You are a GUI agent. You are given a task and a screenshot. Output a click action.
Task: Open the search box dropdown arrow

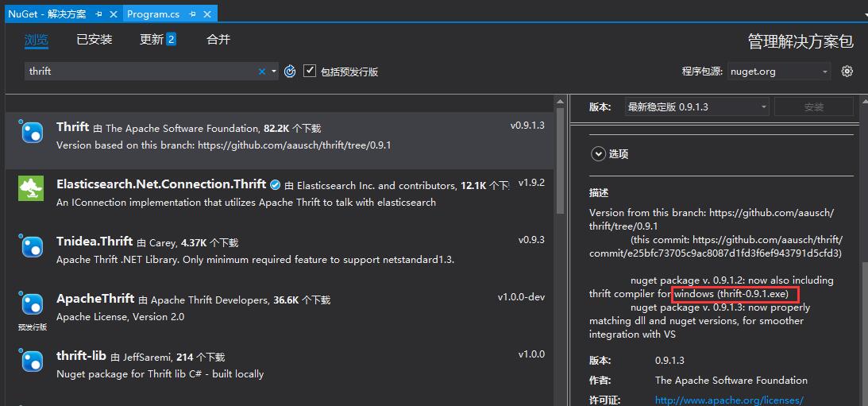pyautogui.click(x=274, y=72)
